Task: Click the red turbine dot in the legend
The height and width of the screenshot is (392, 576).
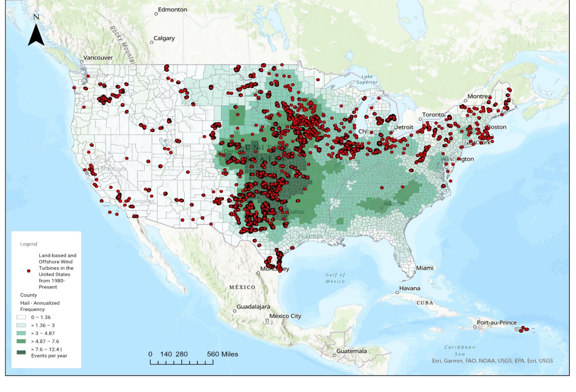Action: pyautogui.click(x=29, y=271)
